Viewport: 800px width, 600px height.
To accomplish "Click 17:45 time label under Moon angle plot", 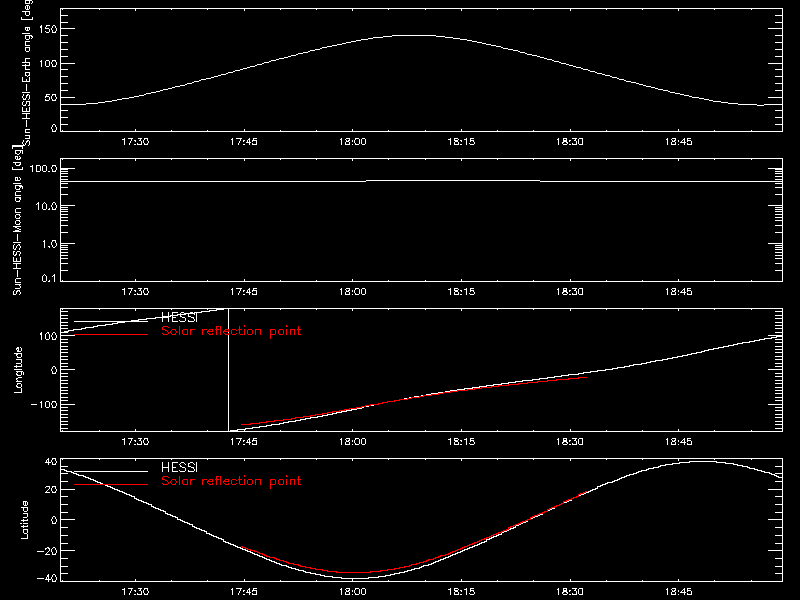I will 244,292.
